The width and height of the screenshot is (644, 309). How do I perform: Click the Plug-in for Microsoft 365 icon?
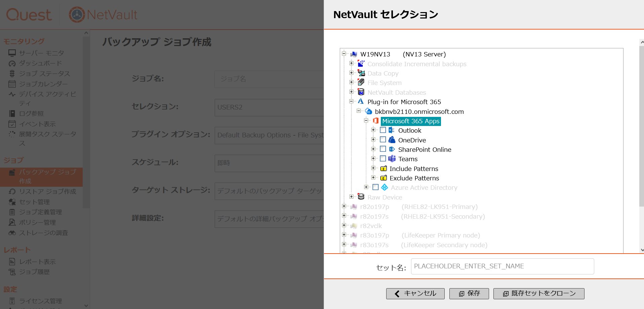(x=361, y=101)
